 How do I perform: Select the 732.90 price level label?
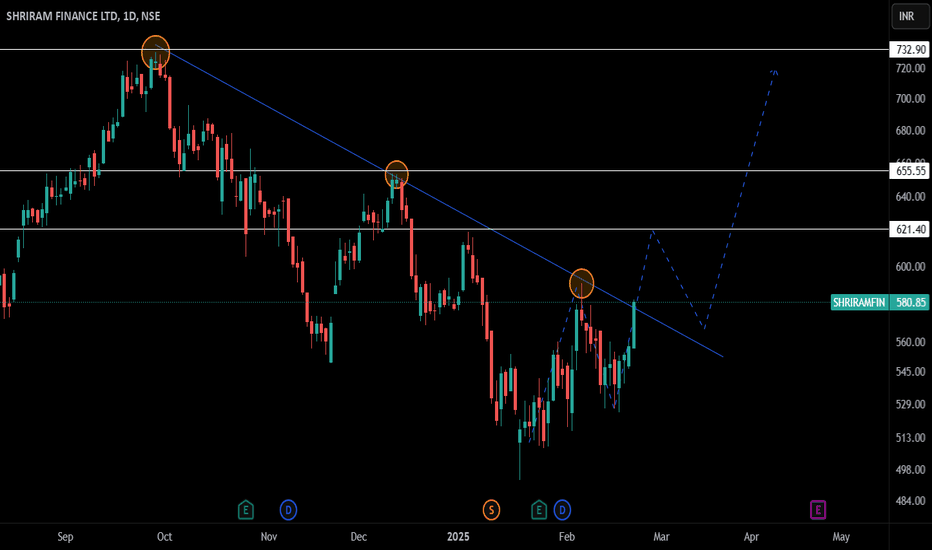point(909,49)
